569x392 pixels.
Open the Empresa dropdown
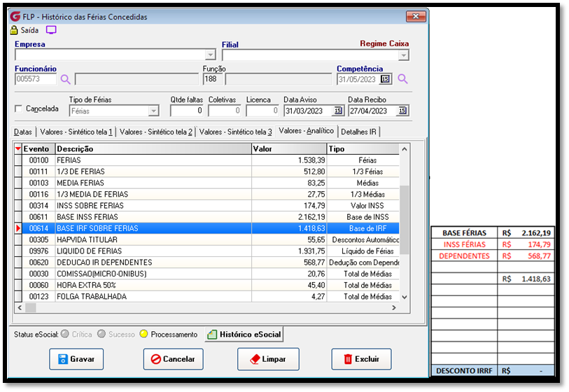click(x=211, y=55)
